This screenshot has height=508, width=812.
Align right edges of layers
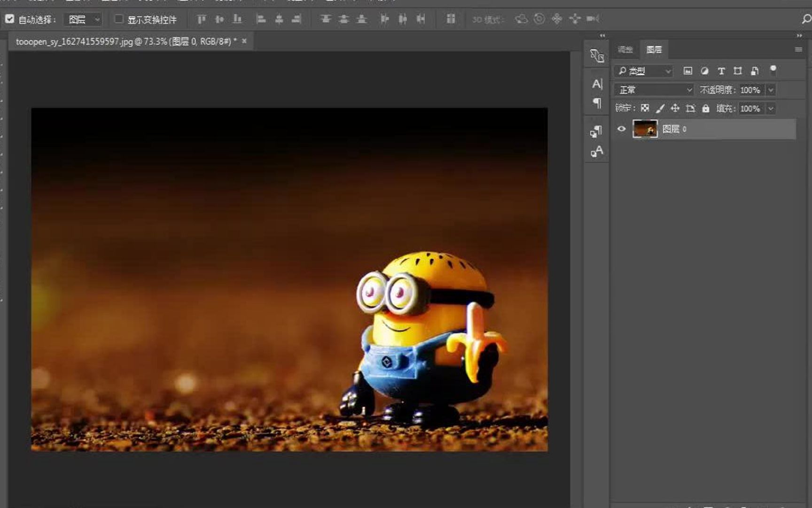coord(297,19)
